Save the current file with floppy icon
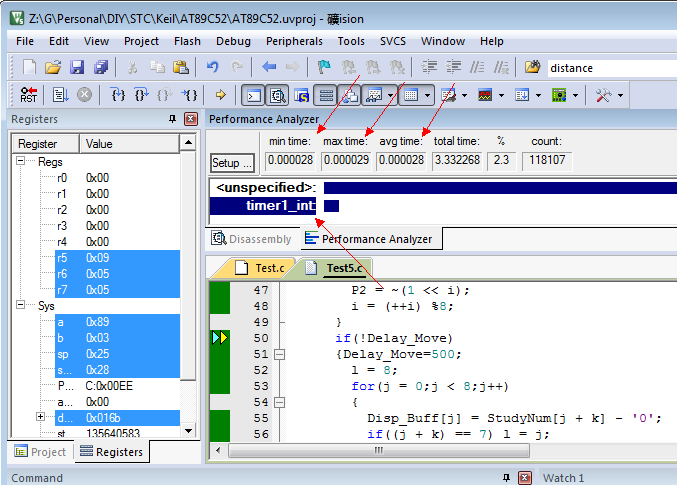Image resolution: width=677 pixels, height=485 pixels. pos(77,67)
